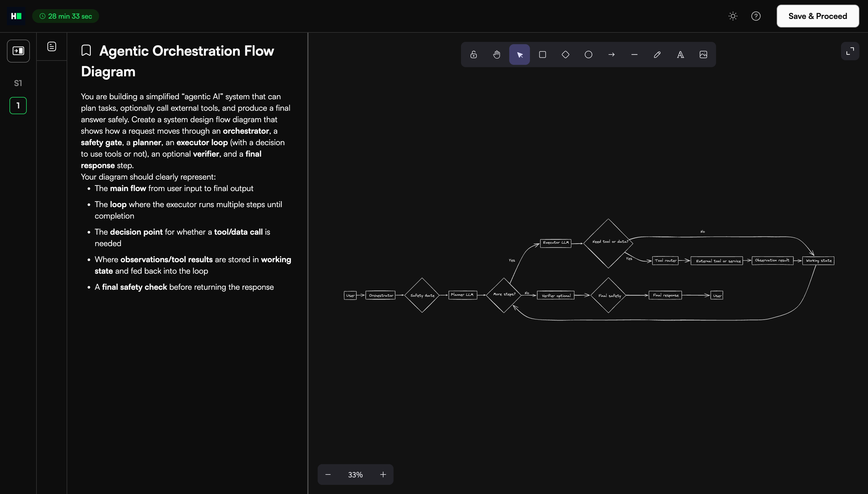Expand the canvas to fullscreen
Image resolution: width=868 pixels, height=494 pixels.
click(x=850, y=51)
